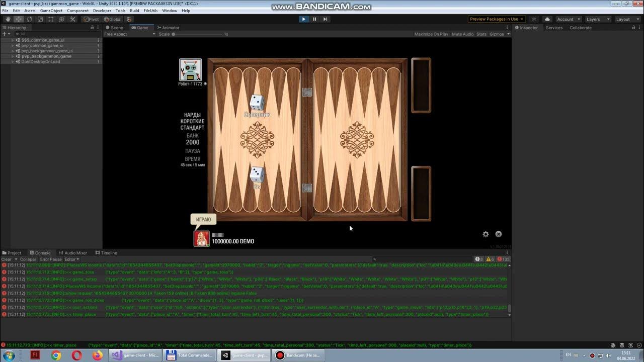
Task: Switch to the Collaborate tab
Action: 581,28
